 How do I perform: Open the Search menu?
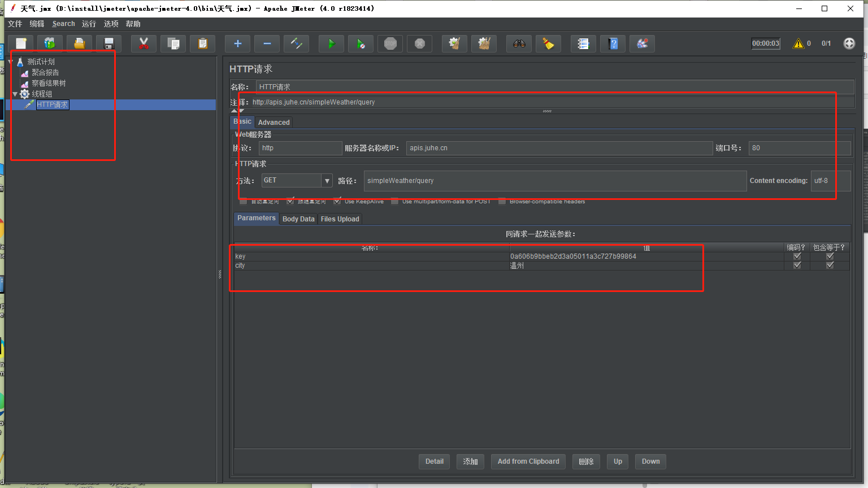pyautogui.click(x=63, y=24)
